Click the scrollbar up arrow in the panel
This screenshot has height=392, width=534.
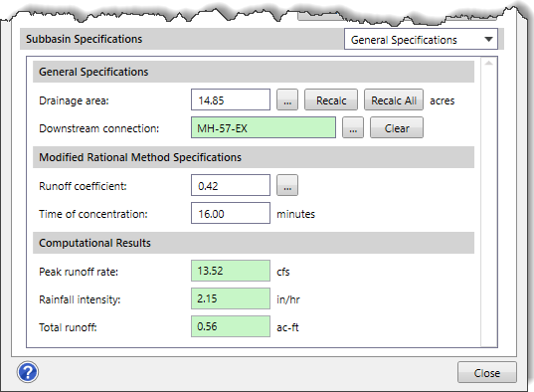pyautogui.click(x=488, y=63)
